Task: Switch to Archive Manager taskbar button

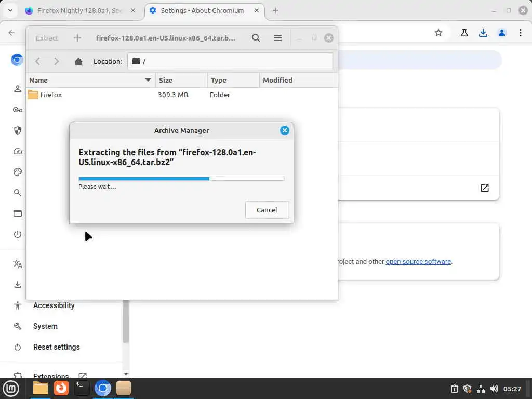Action: (x=124, y=389)
